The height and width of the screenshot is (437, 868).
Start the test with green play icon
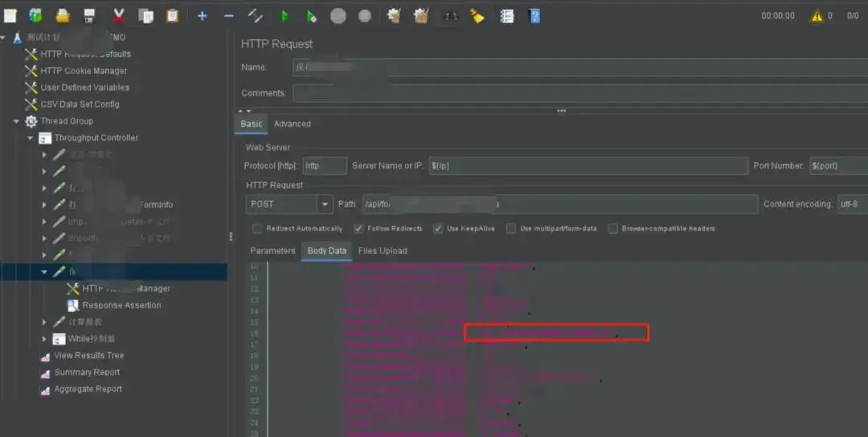[x=285, y=16]
